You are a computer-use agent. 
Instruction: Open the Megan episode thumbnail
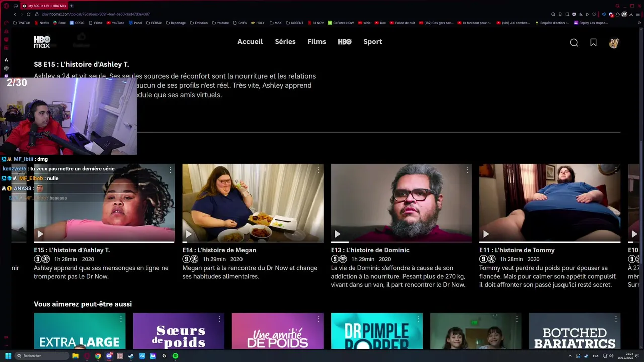pyautogui.click(x=253, y=203)
